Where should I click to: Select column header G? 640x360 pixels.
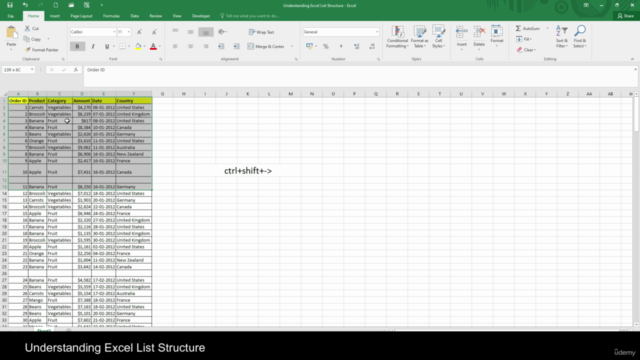[162, 94]
